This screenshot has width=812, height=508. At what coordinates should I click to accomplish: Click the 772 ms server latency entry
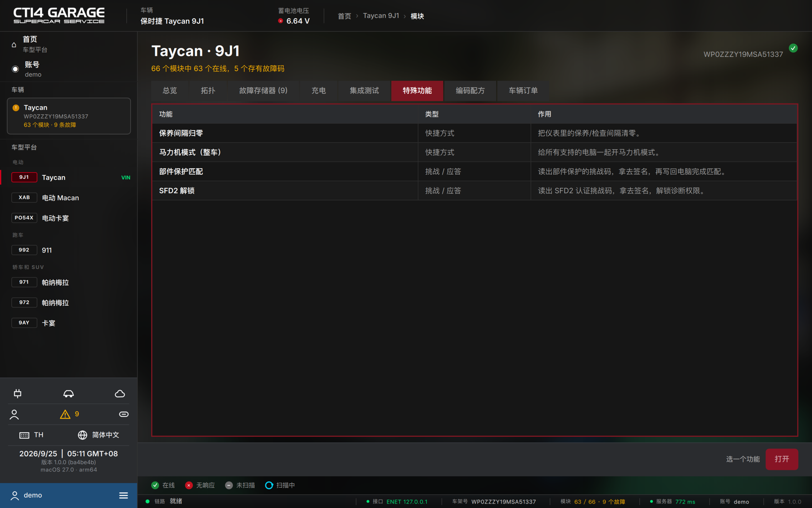(x=685, y=502)
